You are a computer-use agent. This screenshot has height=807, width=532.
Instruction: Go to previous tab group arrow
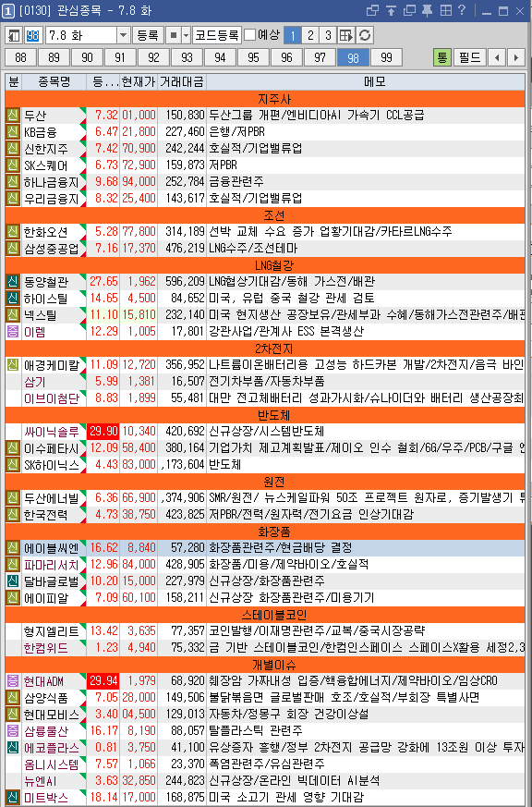pyautogui.click(x=497, y=57)
